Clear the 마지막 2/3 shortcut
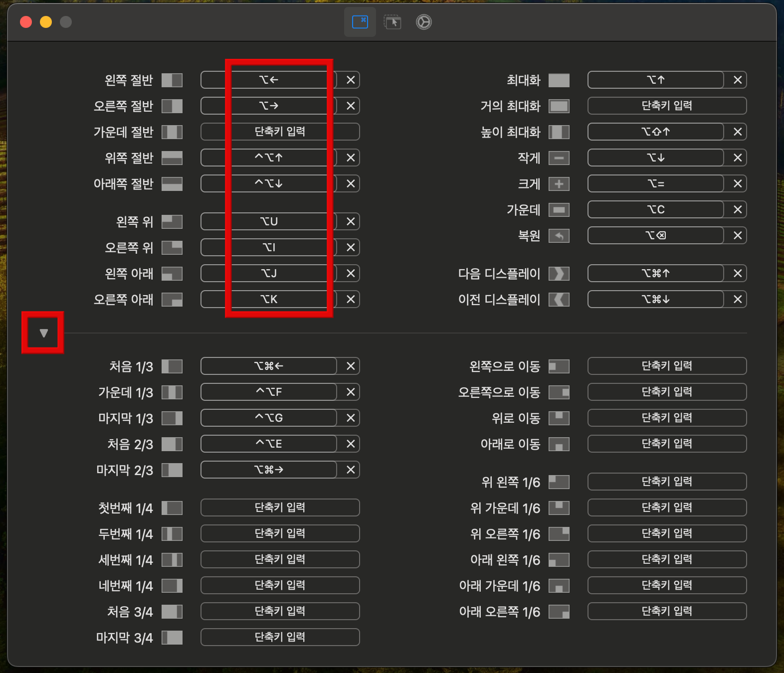Viewport: 784px width, 673px height. point(351,470)
